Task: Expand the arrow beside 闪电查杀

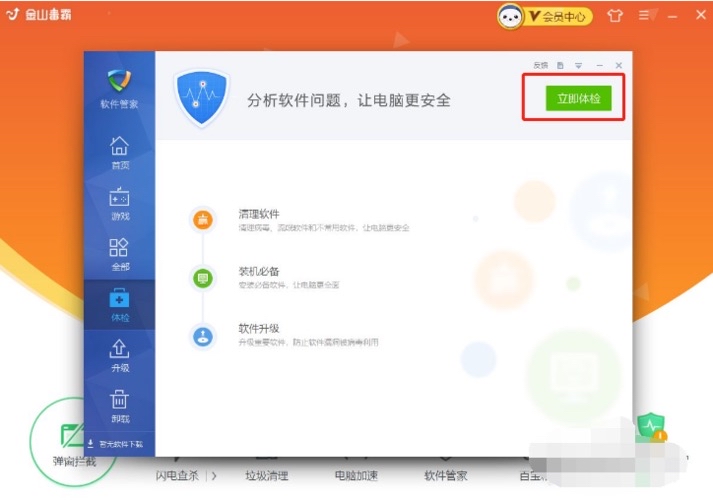Action: [x=214, y=476]
